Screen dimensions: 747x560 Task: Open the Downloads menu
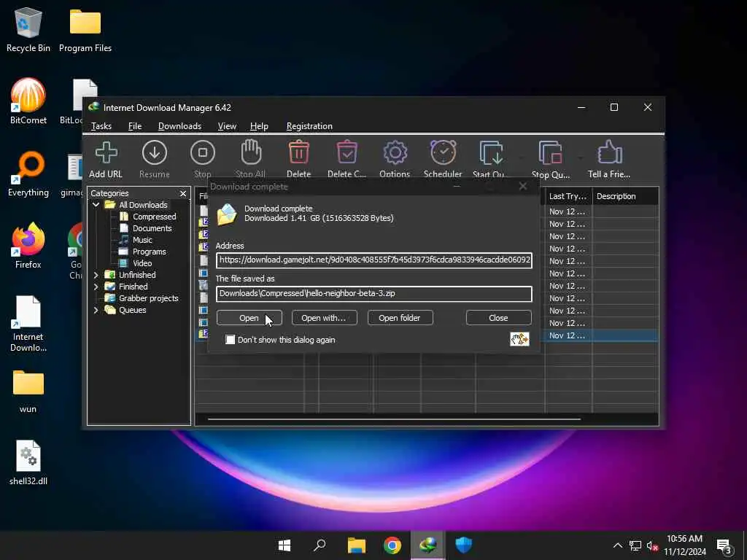coord(179,126)
